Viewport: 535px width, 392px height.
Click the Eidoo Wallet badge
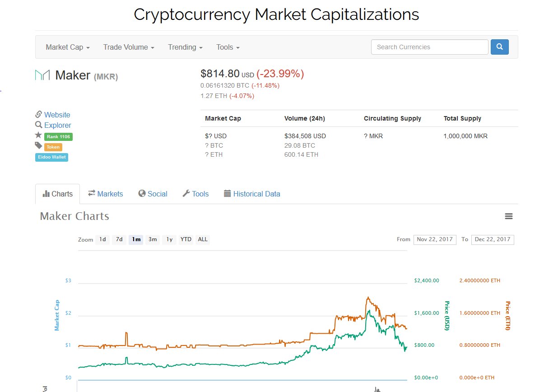click(52, 157)
